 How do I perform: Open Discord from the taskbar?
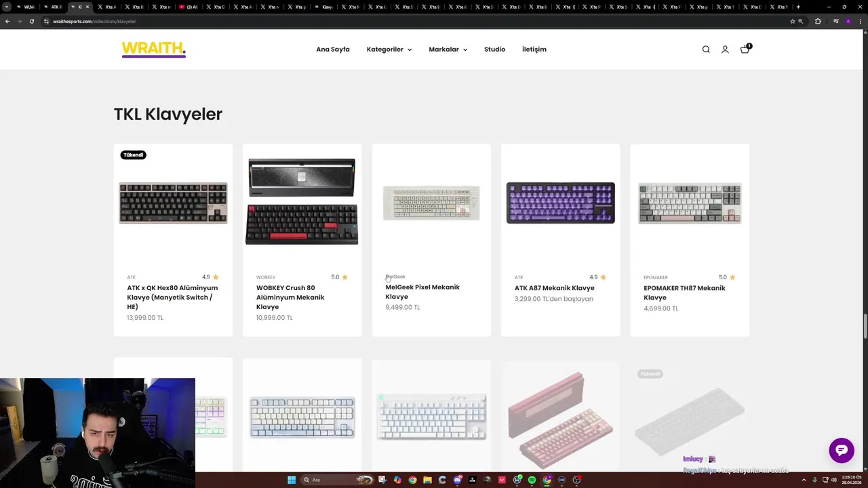coord(458,480)
